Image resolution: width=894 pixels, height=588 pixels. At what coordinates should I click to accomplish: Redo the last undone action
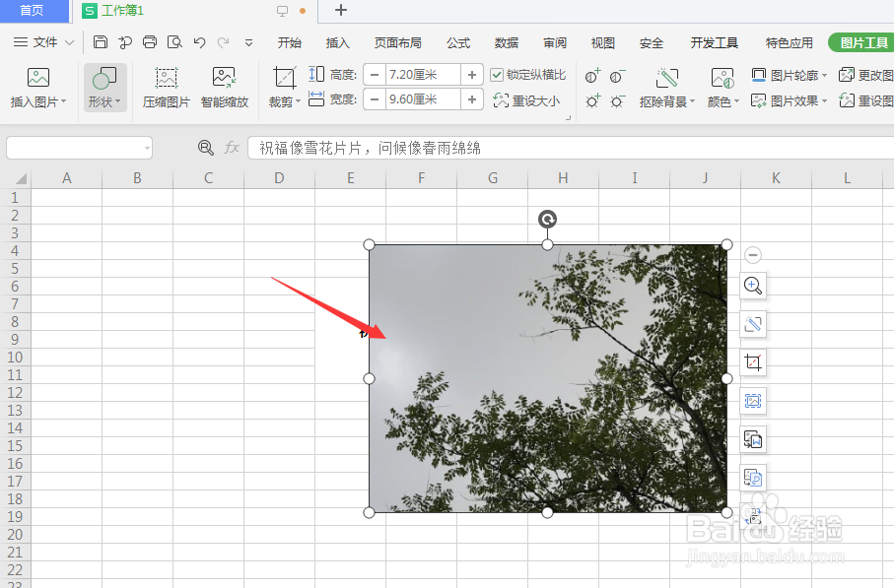click(223, 42)
